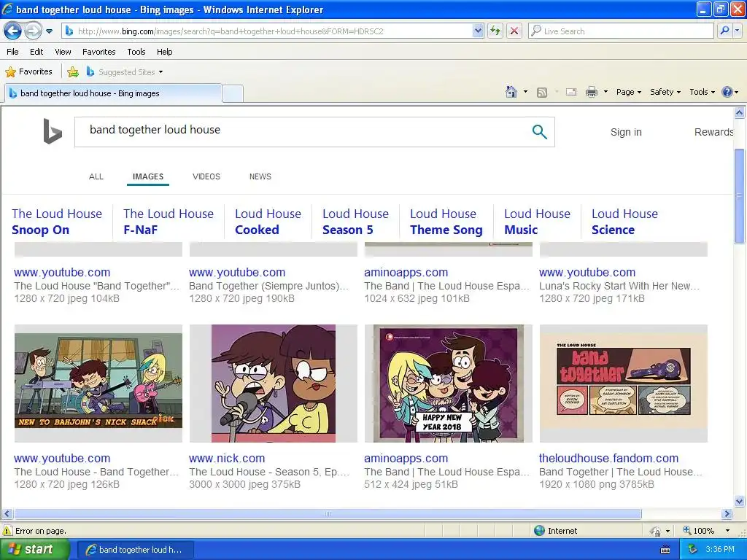This screenshot has width=747, height=560.
Task: Click the Bing logo
Action: pyautogui.click(x=53, y=131)
